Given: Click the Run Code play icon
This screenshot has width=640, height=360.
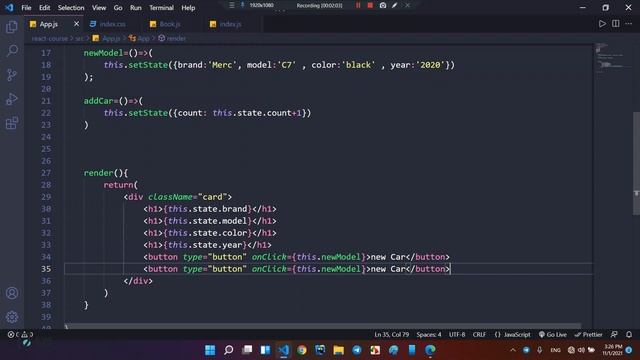Looking at the screenshot, I should [602, 24].
